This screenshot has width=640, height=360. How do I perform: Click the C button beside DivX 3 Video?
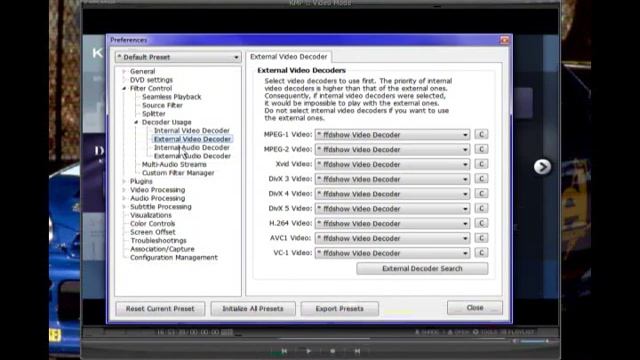coord(481,178)
